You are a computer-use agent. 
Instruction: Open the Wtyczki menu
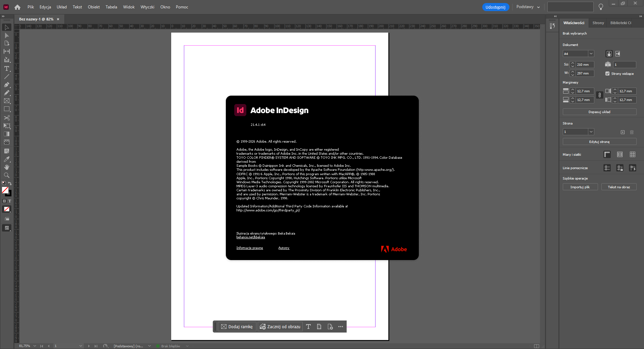(147, 7)
